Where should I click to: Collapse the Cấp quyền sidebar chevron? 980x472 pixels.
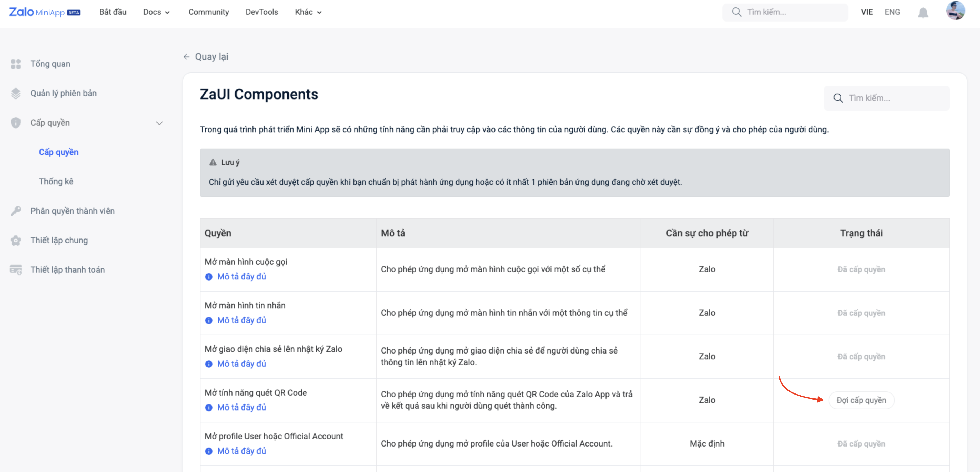159,123
